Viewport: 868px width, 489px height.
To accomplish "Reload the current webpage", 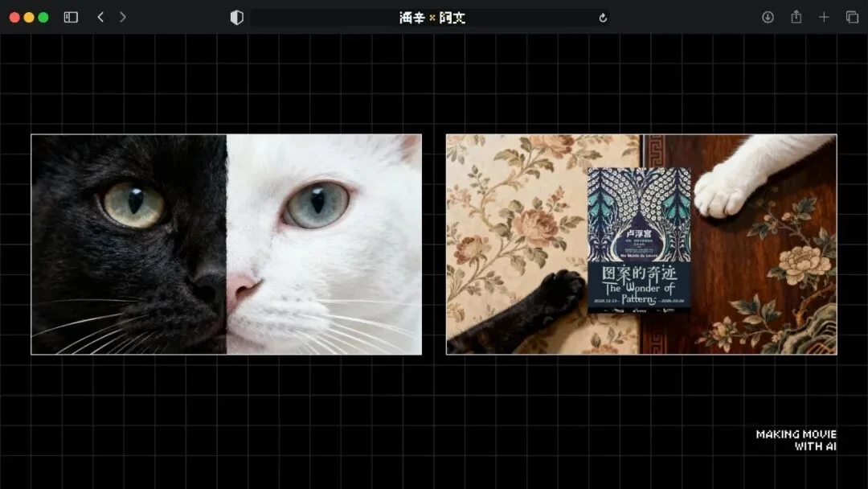I will [x=603, y=16].
